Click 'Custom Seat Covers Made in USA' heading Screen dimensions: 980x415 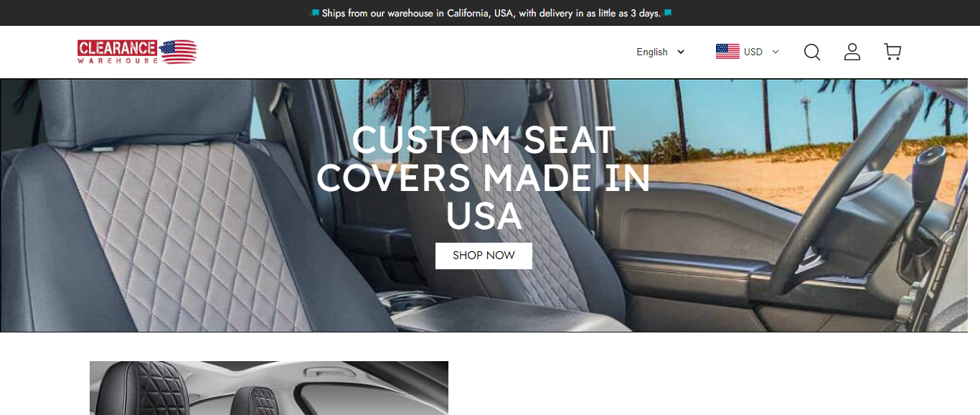pos(484,178)
